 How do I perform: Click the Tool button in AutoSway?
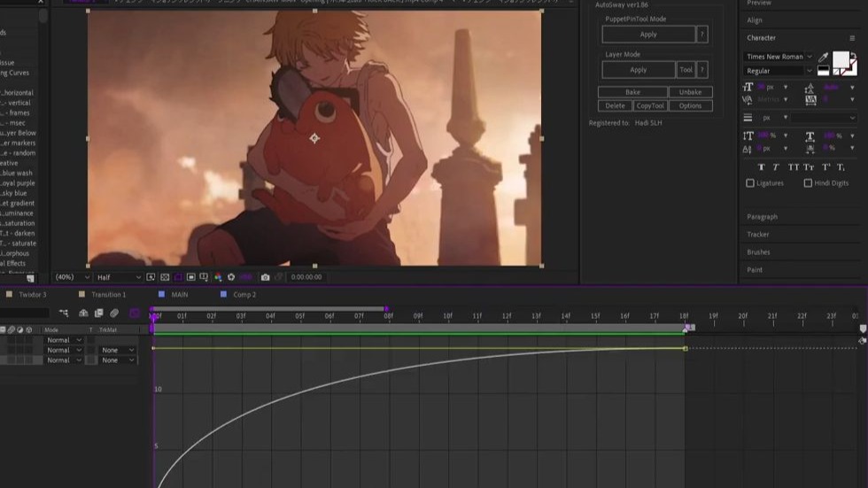686,70
